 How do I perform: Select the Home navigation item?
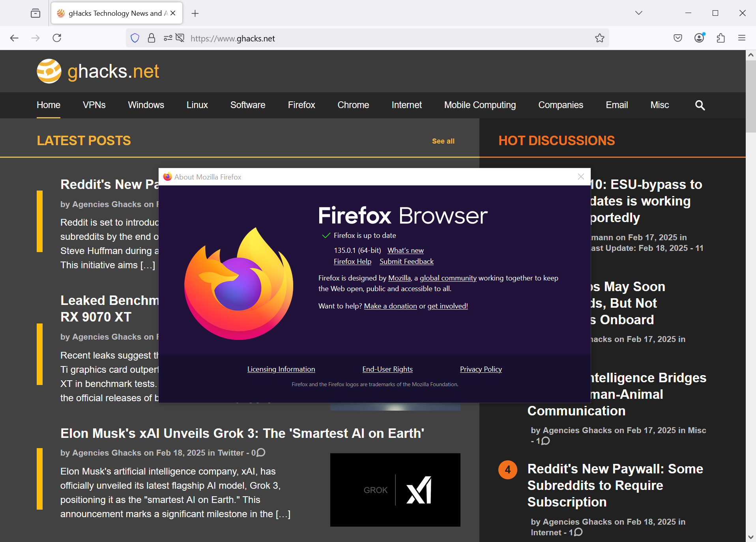tap(49, 105)
